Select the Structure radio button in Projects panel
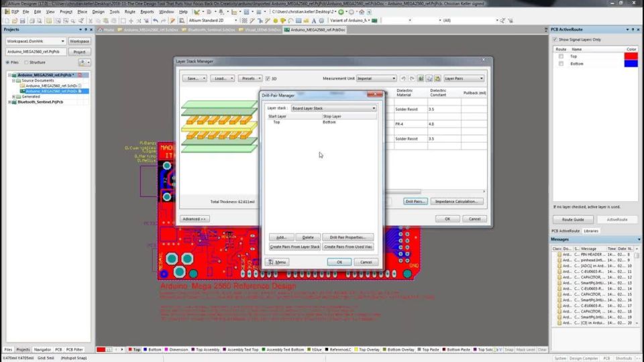The width and height of the screenshot is (644, 362). coord(26,62)
